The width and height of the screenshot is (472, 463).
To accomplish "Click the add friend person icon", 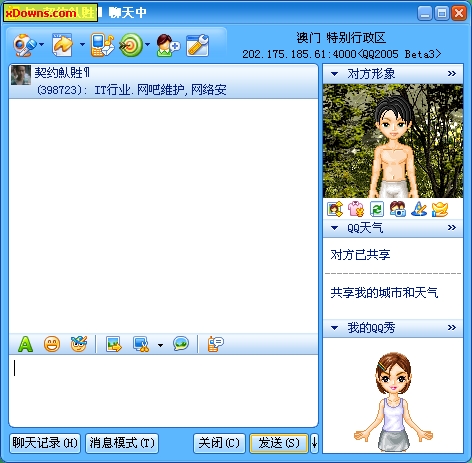I will (168, 45).
